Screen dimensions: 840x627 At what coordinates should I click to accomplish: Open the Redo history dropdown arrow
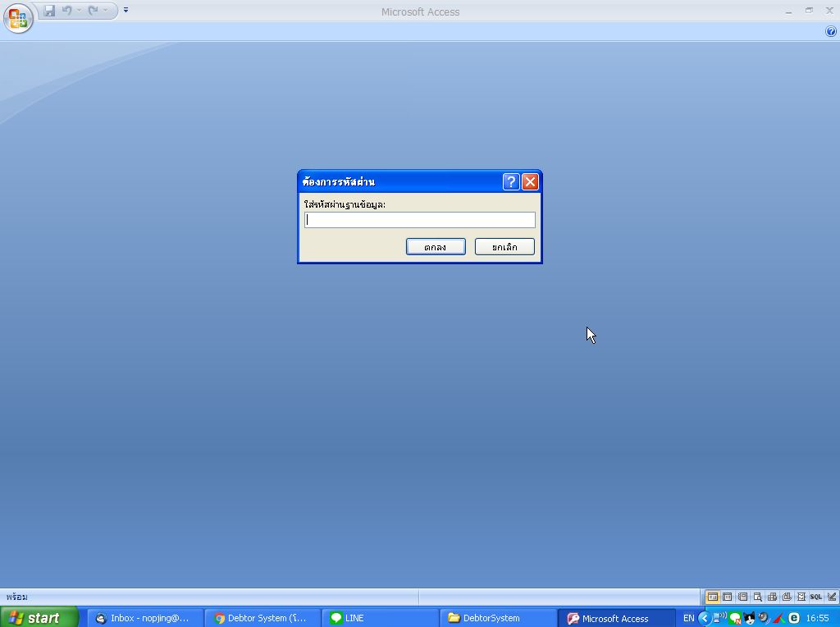point(106,10)
